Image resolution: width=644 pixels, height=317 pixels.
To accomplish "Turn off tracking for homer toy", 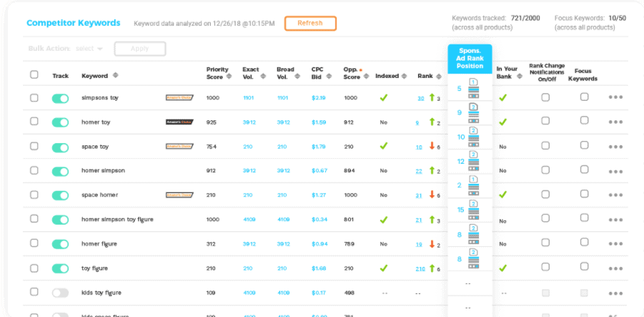I will tap(60, 122).
